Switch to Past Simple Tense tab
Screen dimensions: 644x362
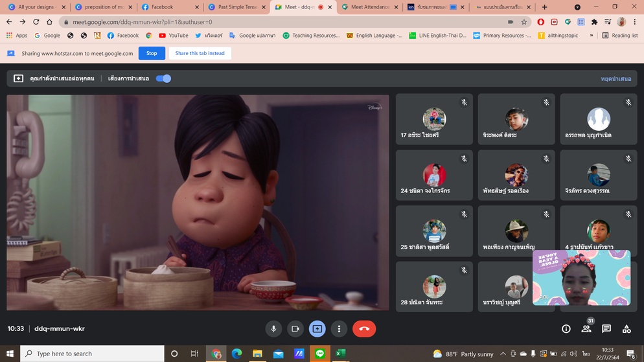236,7
